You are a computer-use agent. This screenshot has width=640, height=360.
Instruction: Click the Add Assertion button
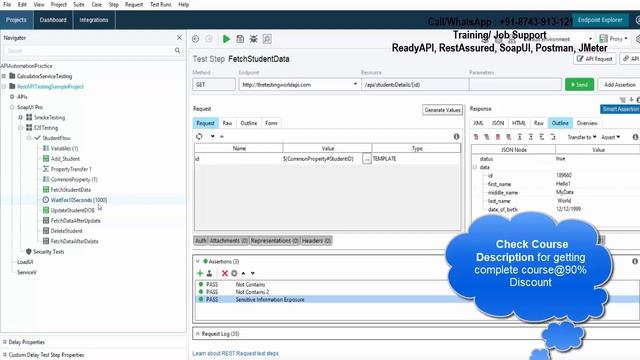tap(620, 84)
